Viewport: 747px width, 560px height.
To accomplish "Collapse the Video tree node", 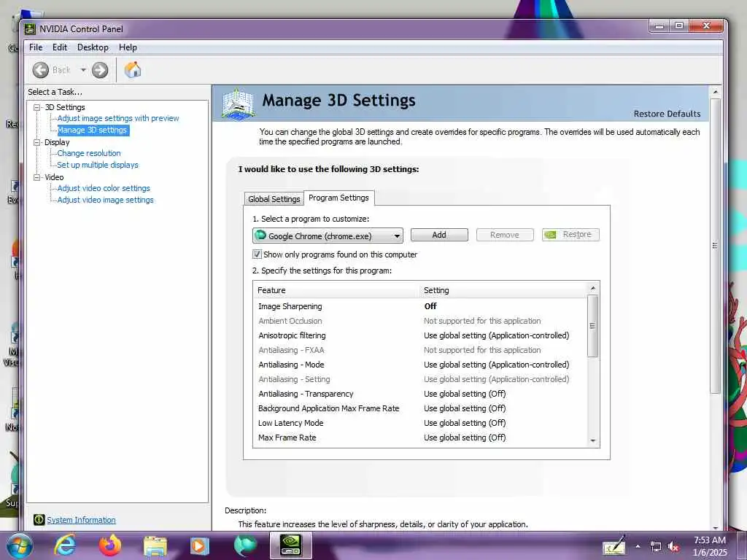I will point(36,177).
